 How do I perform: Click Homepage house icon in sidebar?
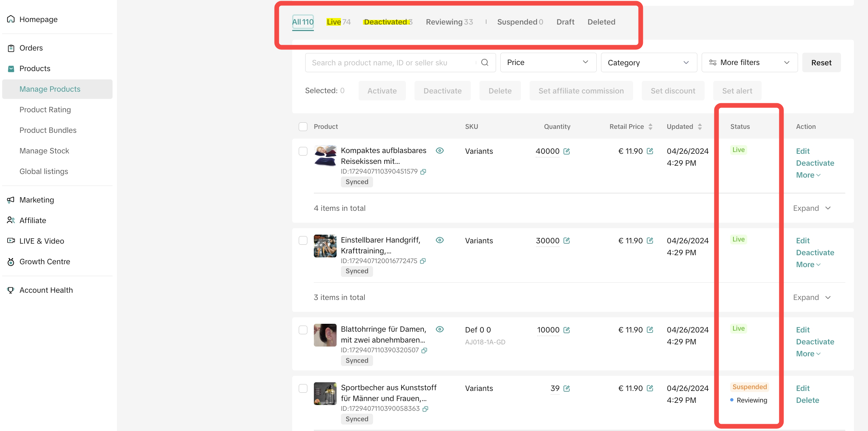11,19
